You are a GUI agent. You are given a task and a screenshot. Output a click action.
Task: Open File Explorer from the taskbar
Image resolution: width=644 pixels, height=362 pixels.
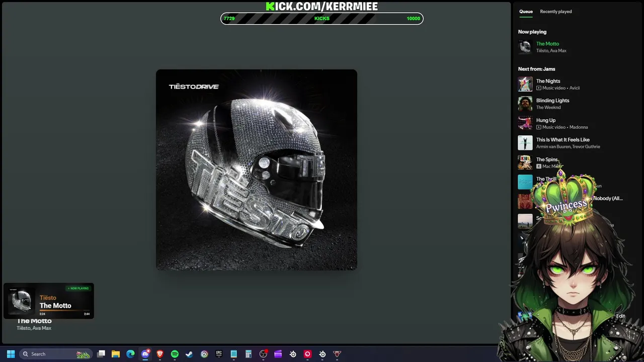(116, 354)
